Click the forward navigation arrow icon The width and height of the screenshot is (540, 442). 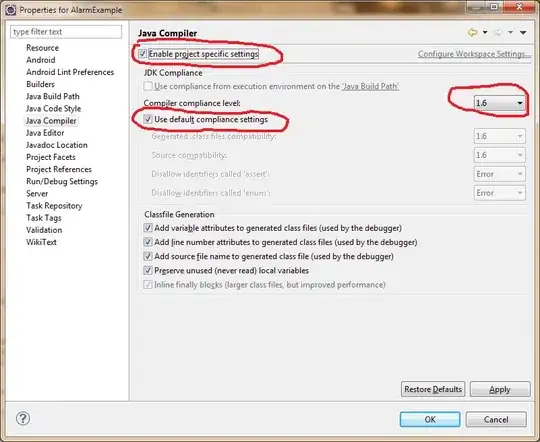[498, 32]
